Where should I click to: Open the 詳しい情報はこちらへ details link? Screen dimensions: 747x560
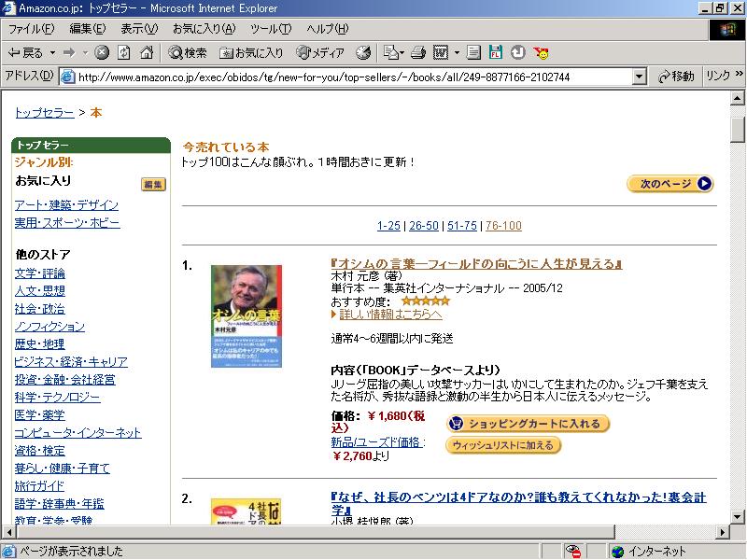coord(390,315)
